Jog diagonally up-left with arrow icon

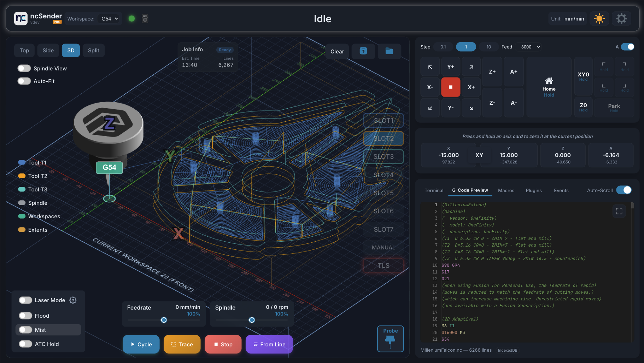[x=430, y=67]
